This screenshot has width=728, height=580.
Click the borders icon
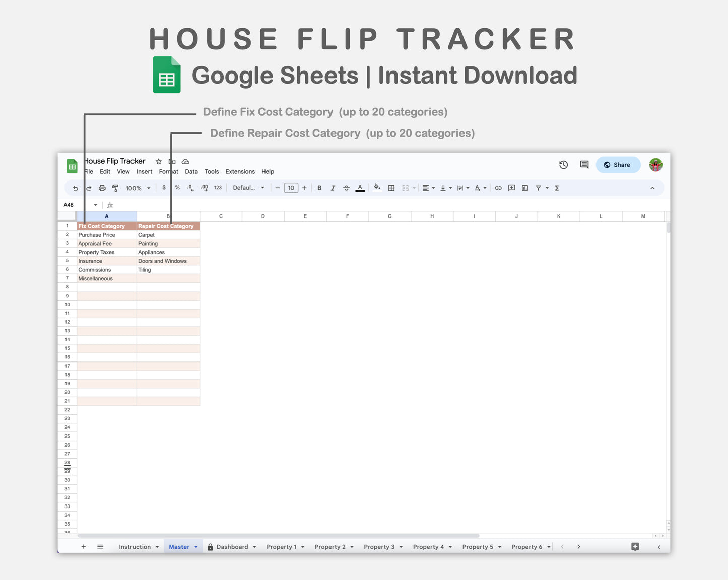pyautogui.click(x=391, y=188)
